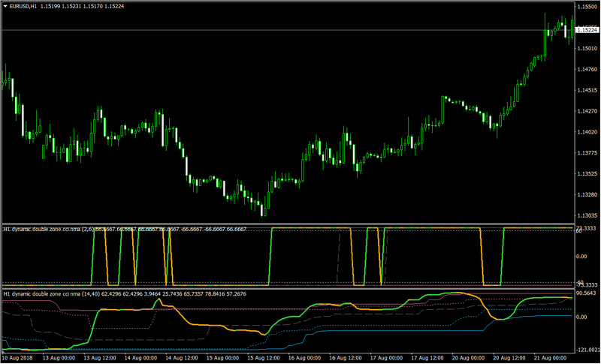Click the -121.0021 indicator scale value
The height and width of the screenshot is (364, 601).
[x=587, y=350]
